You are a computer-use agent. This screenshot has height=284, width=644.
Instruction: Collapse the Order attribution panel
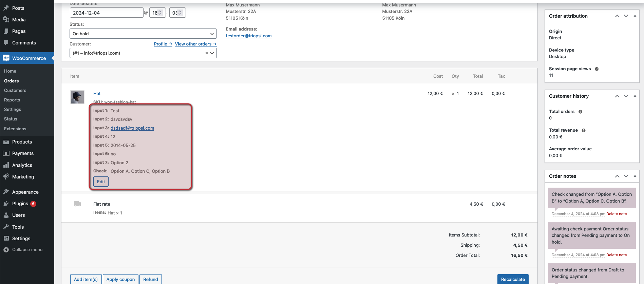(635, 16)
